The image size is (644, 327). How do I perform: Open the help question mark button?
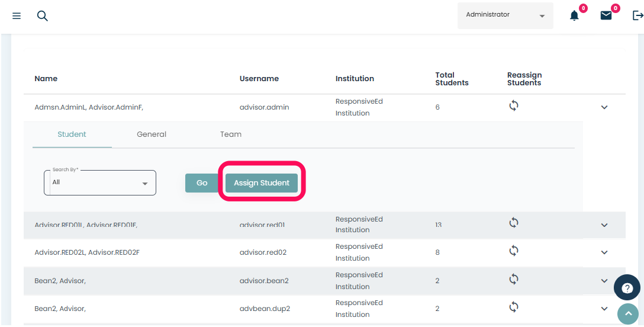click(627, 288)
